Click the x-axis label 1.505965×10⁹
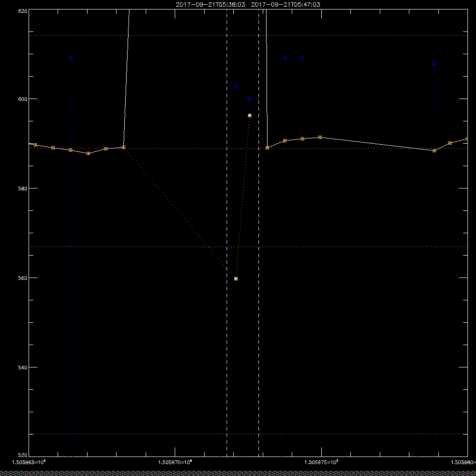The height and width of the screenshot is (476, 476). coord(29,462)
